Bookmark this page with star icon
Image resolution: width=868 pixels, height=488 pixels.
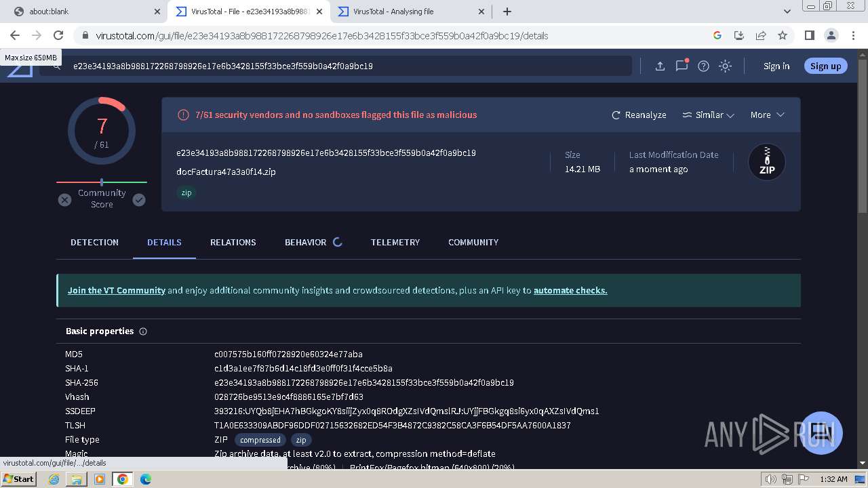pos(783,35)
